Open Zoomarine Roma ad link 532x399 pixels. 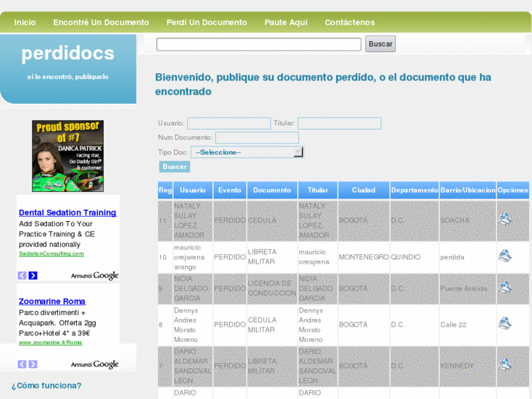(x=52, y=301)
